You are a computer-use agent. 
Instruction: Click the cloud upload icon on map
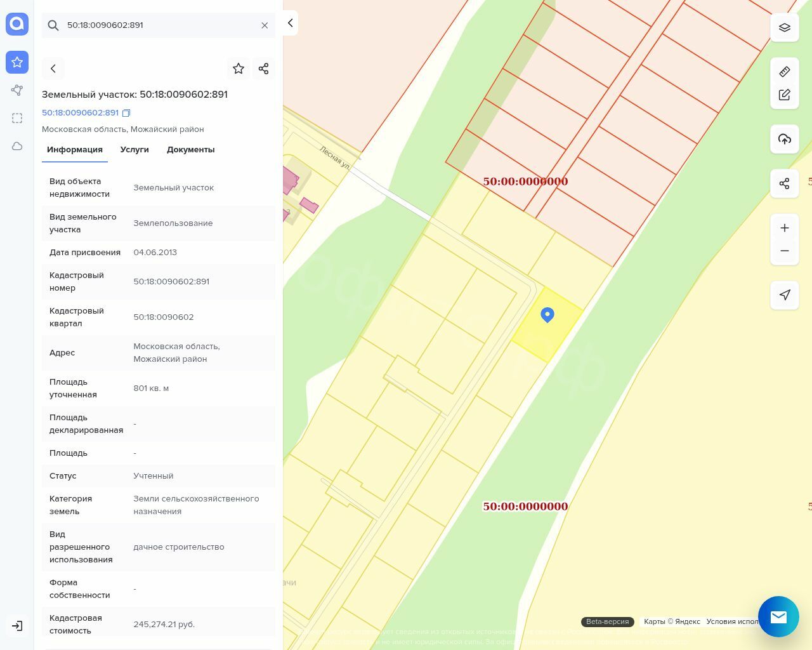point(785,139)
